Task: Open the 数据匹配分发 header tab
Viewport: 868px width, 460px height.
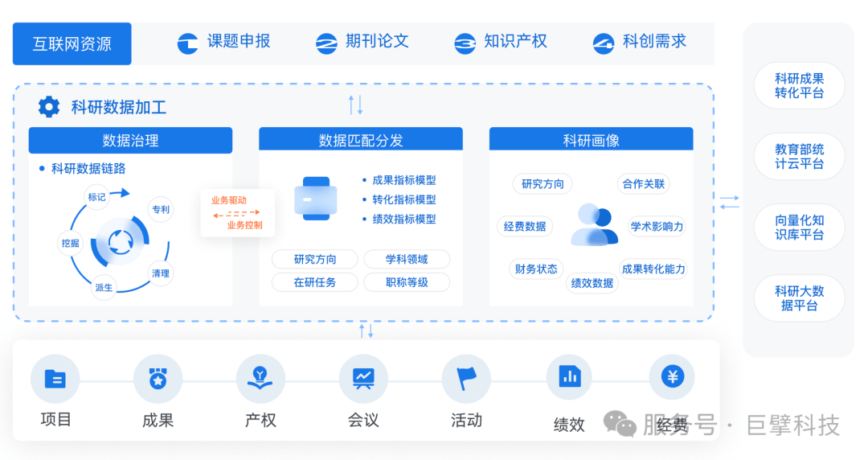Action: pyautogui.click(x=361, y=140)
